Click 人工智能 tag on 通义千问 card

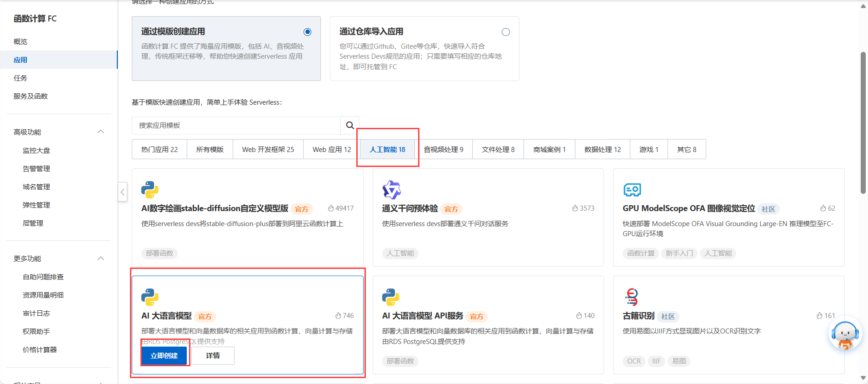[400, 253]
